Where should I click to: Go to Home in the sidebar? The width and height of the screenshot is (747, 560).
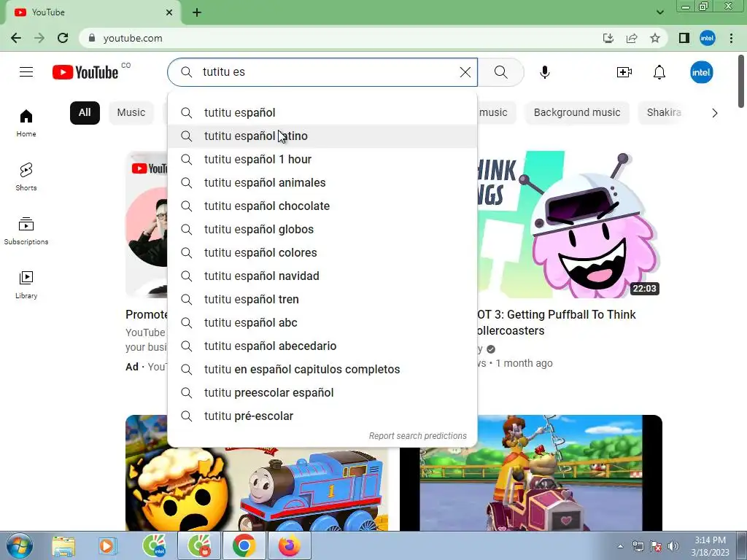[x=26, y=122]
